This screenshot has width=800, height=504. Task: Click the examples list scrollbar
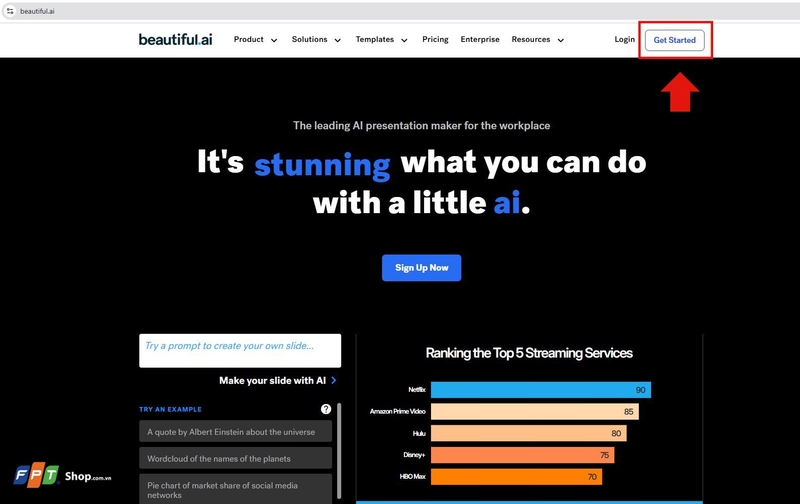tap(339, 451)
